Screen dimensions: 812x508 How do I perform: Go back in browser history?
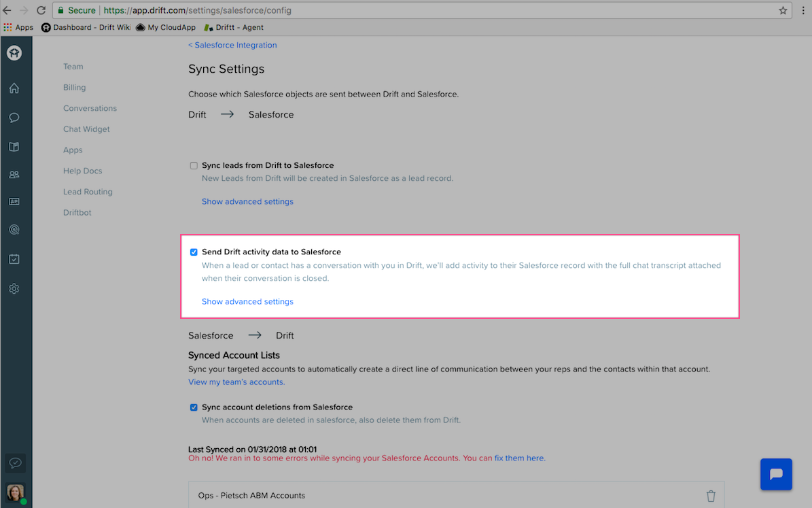pyautogui.click(x=7, y=10)
